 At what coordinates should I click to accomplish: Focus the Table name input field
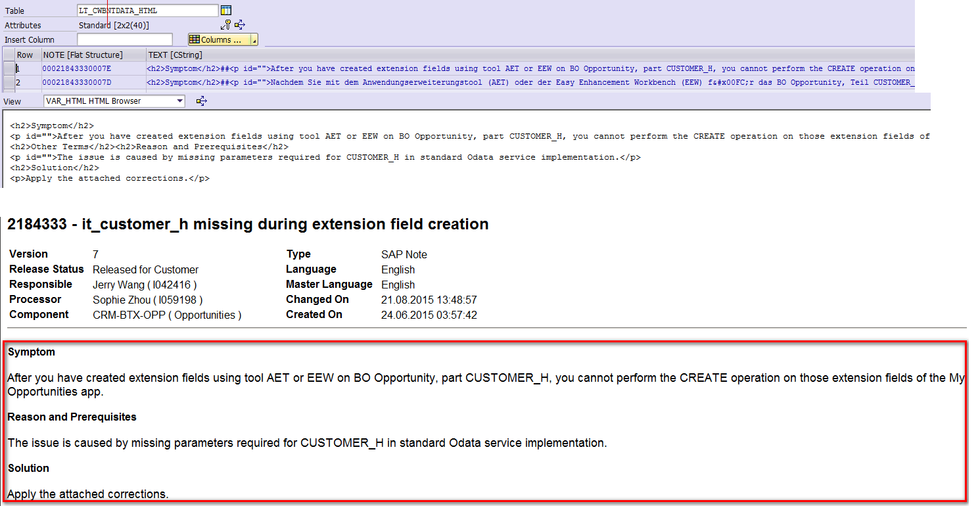(x=147, y=11)
